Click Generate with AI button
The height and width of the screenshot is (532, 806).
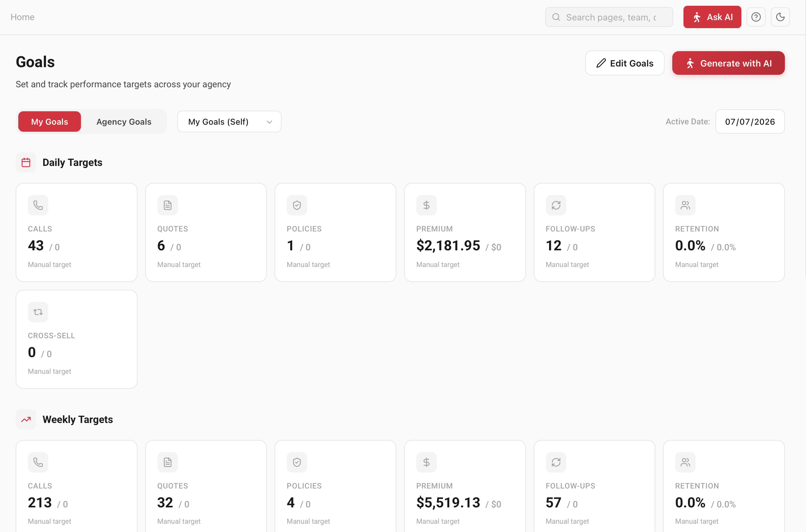click(x=728, y=63)
